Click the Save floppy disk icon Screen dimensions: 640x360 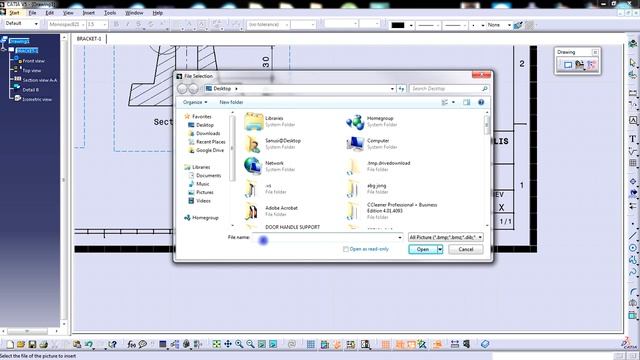(x=32, y=344)
